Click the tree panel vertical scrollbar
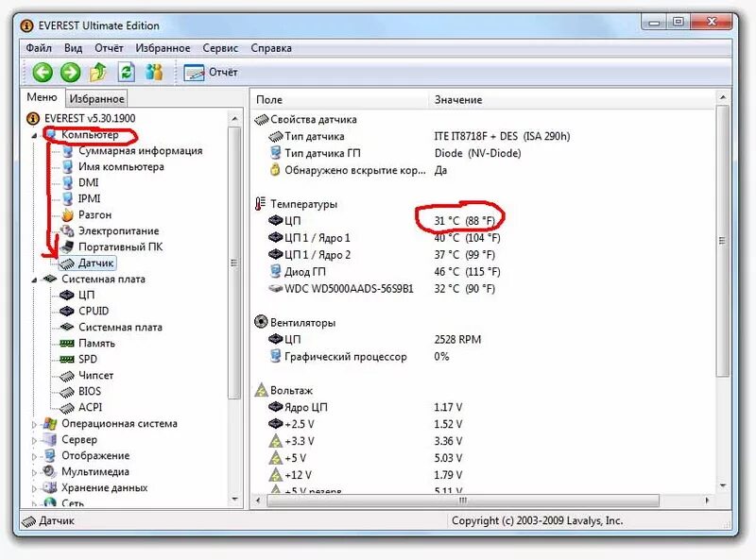 pos(234,263)
